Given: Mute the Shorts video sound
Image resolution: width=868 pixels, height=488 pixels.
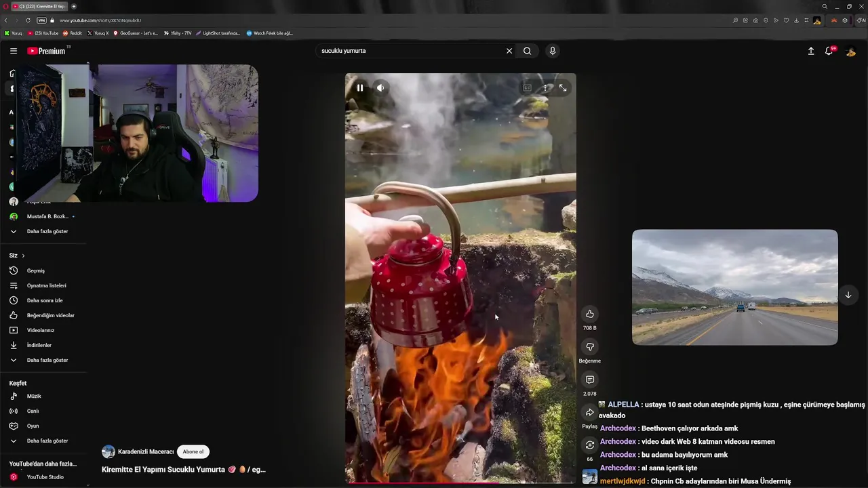Looking at the screenshot, I should click(x=380, y=87).
